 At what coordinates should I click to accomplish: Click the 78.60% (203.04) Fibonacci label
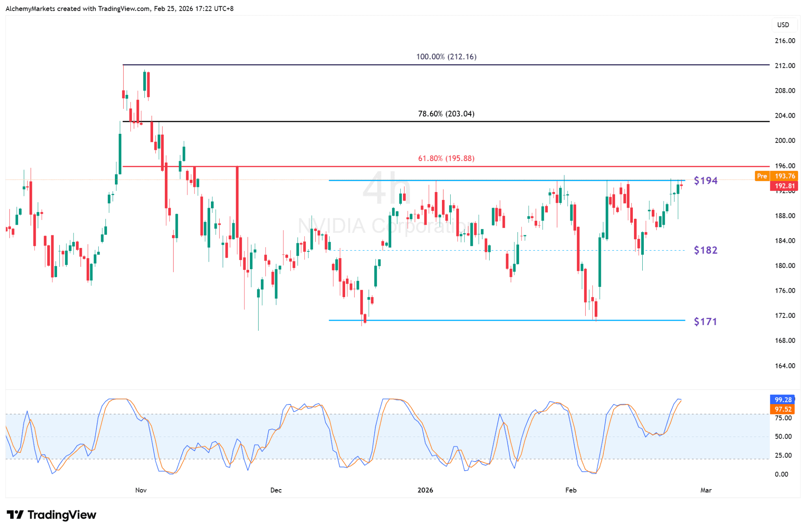tap(446, 114)
